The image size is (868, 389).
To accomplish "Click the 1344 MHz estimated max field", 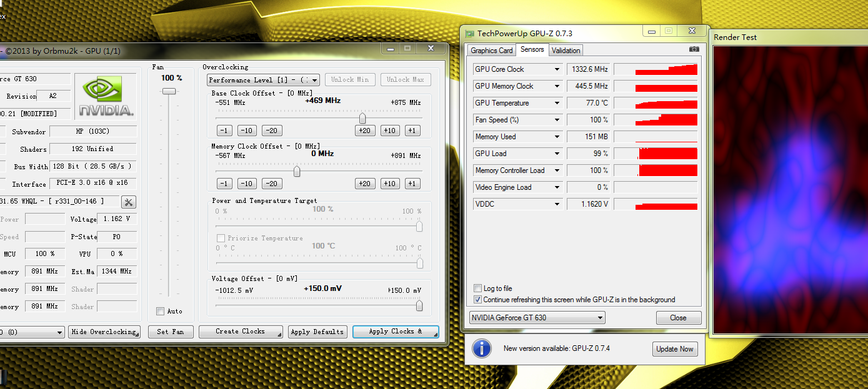I will coord(118,272).
